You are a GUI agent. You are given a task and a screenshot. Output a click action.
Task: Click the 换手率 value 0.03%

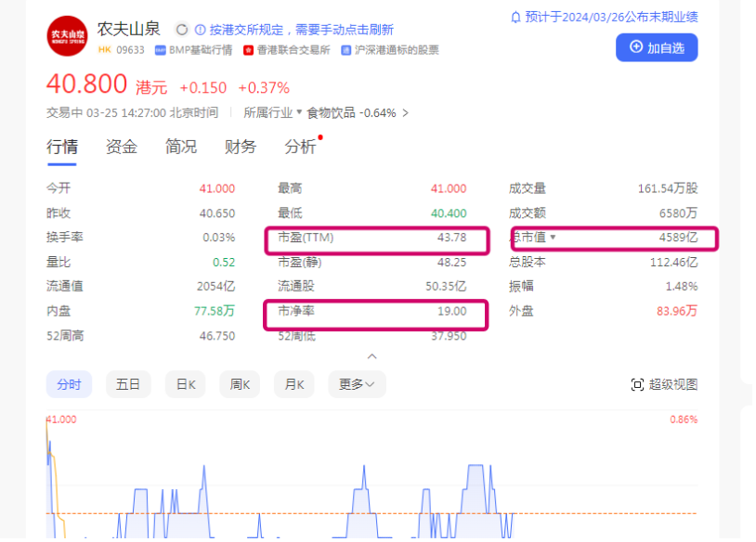coord(218,238)
